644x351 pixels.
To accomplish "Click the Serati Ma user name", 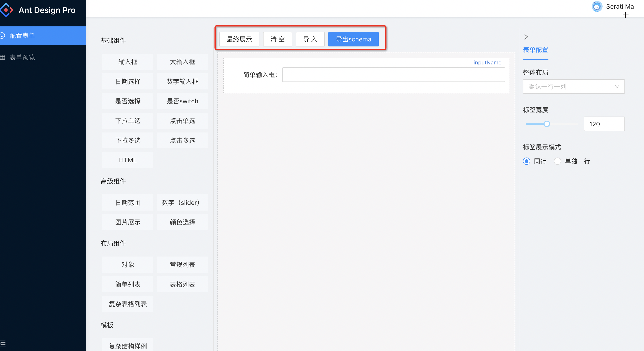I will pyautogui.click(x=620, y=7).
